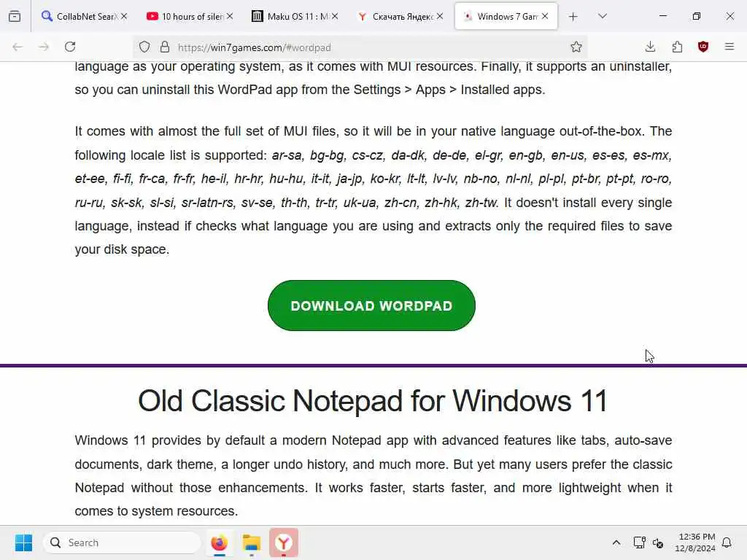Minimize the Firefox window

(662, 16)
